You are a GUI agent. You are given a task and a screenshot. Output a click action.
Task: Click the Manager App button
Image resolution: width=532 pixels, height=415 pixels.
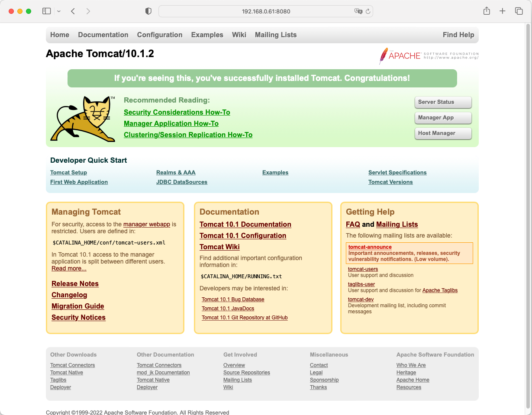pos(443,118)
